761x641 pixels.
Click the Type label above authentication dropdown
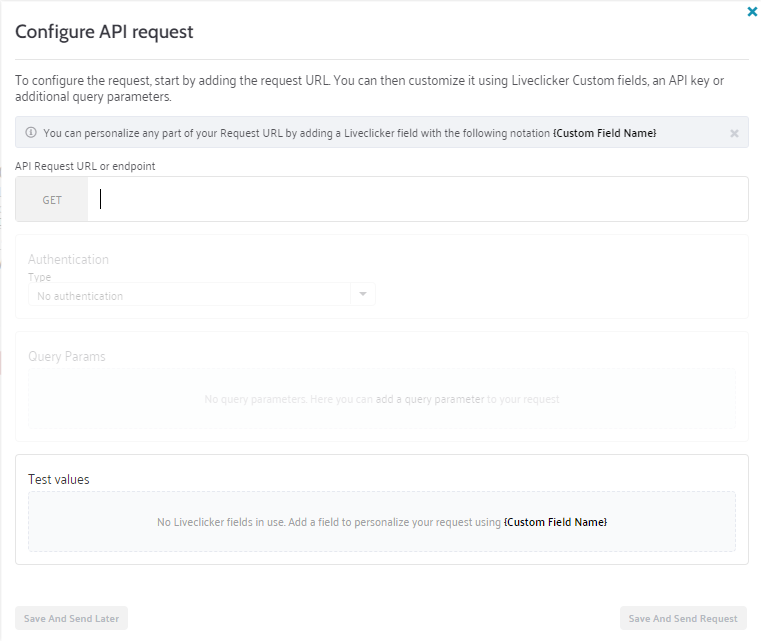pos(39,277)
